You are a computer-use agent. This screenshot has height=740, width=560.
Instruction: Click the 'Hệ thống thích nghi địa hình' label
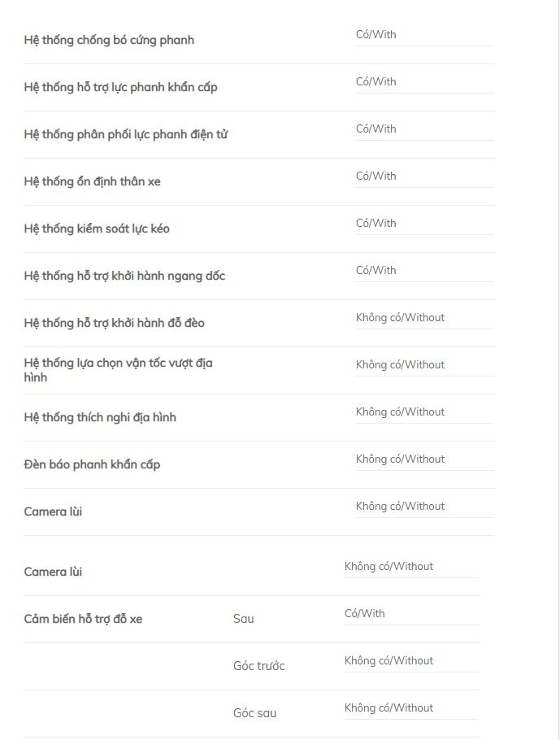pos(100,418)
